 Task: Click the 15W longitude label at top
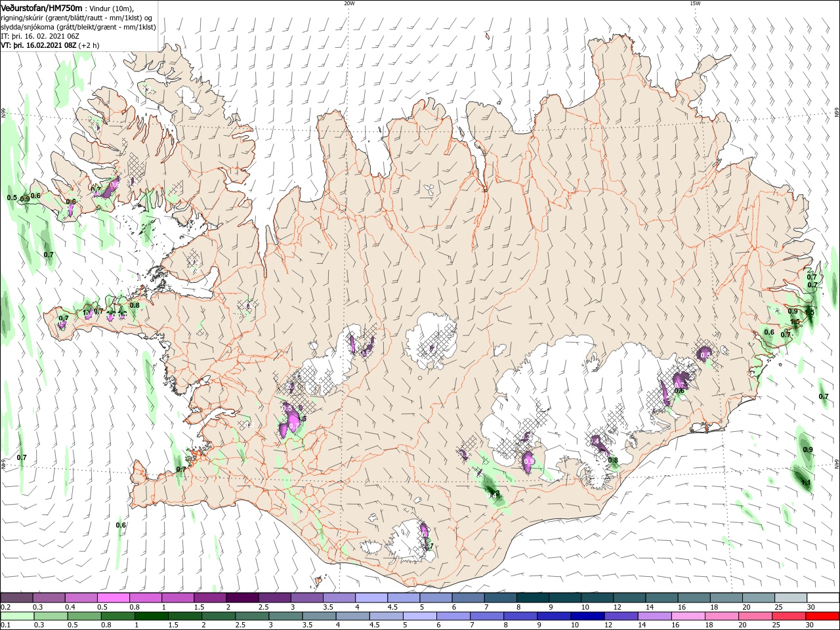tap(694, 3)
